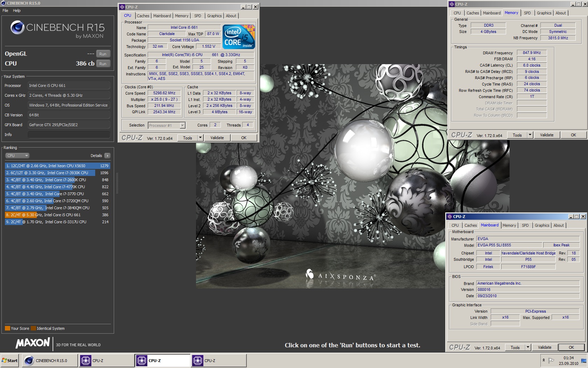Click OK in Memory window
588x368 pixels.
(573, 135)
